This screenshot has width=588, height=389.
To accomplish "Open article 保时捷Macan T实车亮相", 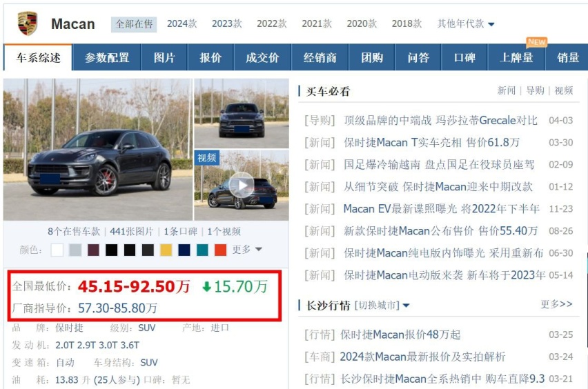I will tap(431, 142).
